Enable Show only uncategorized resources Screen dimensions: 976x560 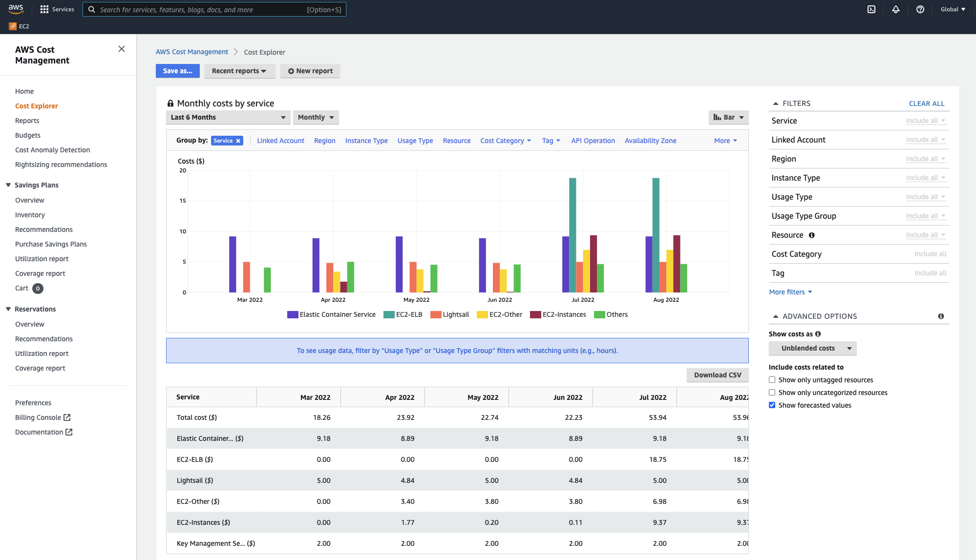pos(772,393)
